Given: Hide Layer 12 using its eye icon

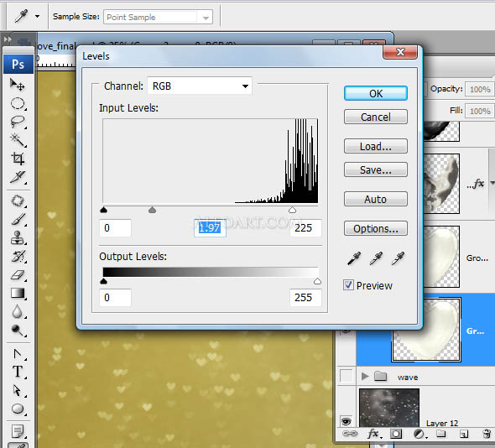Looking at the screenshot, I should [346, 421].
